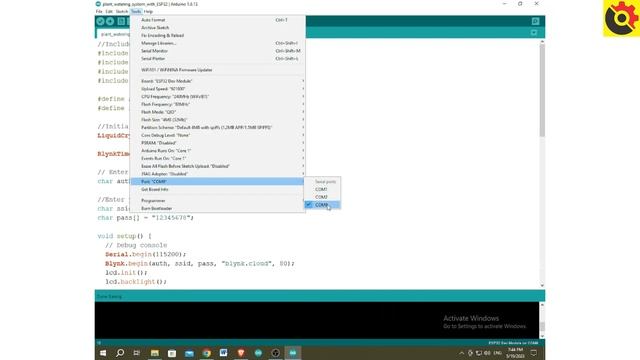Expand the Partition Scheme submenu
Viewport: 640px width, 360px height.
click(x=218, y=127)
